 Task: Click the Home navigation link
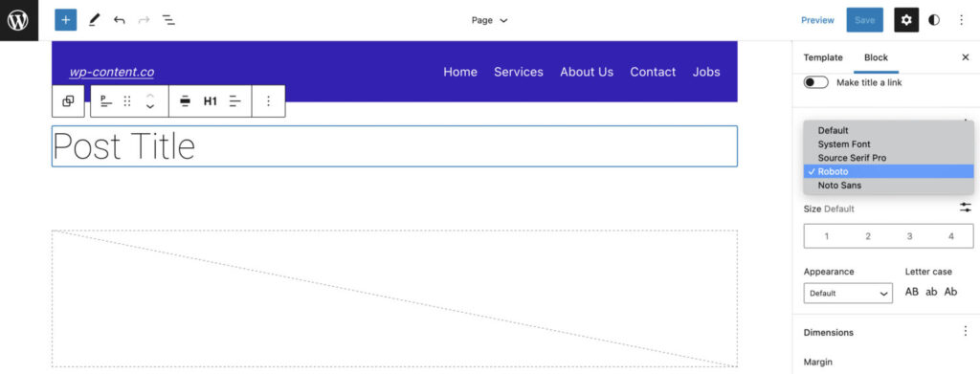tap(460, 72)
